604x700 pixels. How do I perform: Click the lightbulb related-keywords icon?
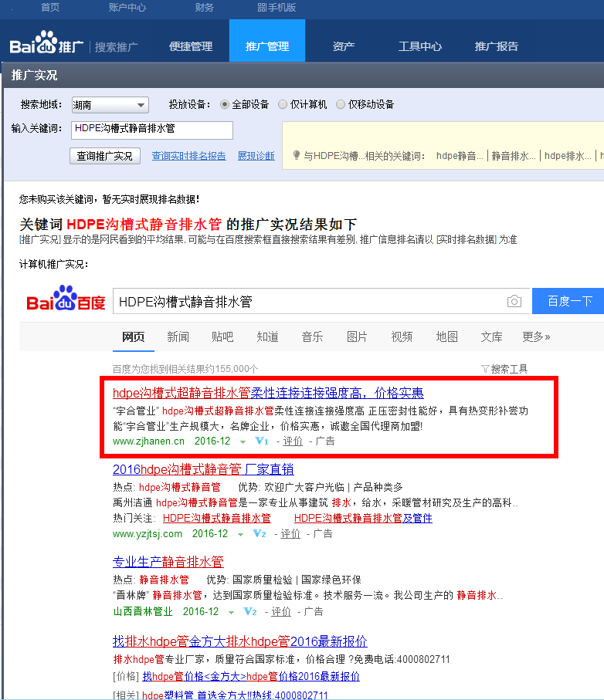pyautogui.click(x=296, y=155)
